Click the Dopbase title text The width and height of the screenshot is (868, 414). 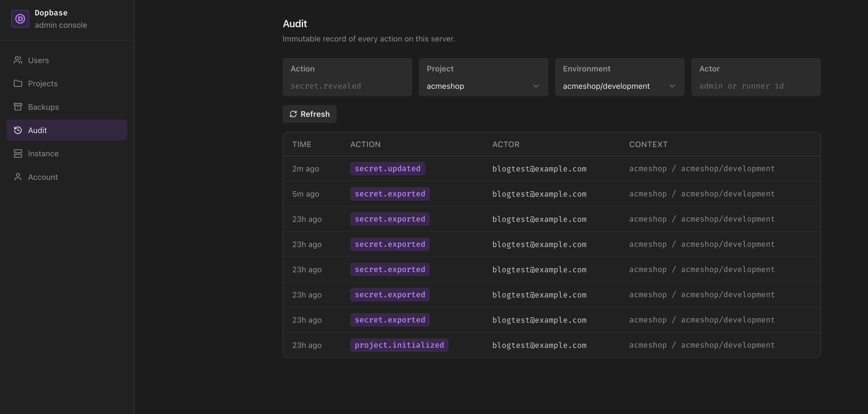coord(51,13)
